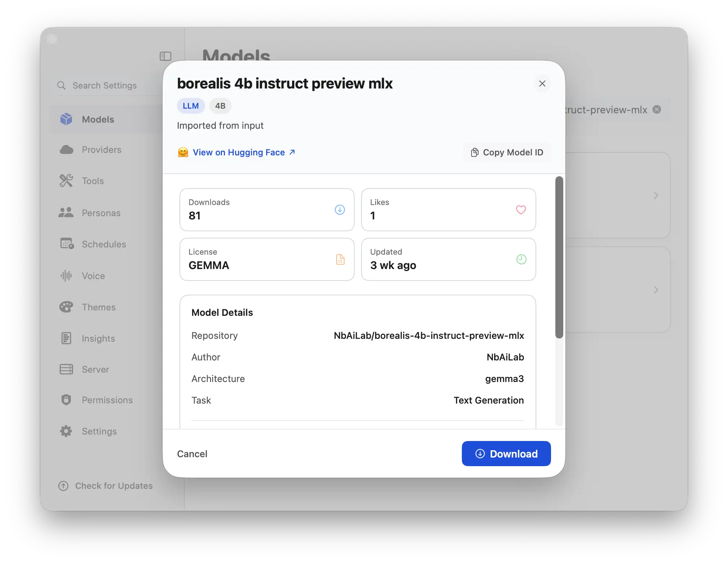The width and height of the screenshot is (728, 564).
Task: Click the Downloads count 81
Action: click(x=195, y=215)
